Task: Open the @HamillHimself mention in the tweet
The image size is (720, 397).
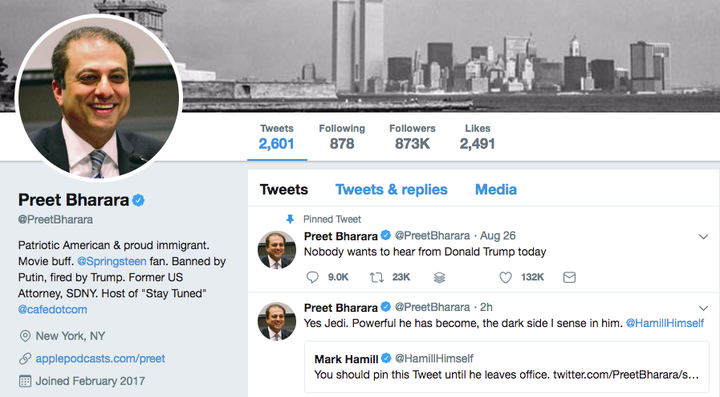Action: 664,324
